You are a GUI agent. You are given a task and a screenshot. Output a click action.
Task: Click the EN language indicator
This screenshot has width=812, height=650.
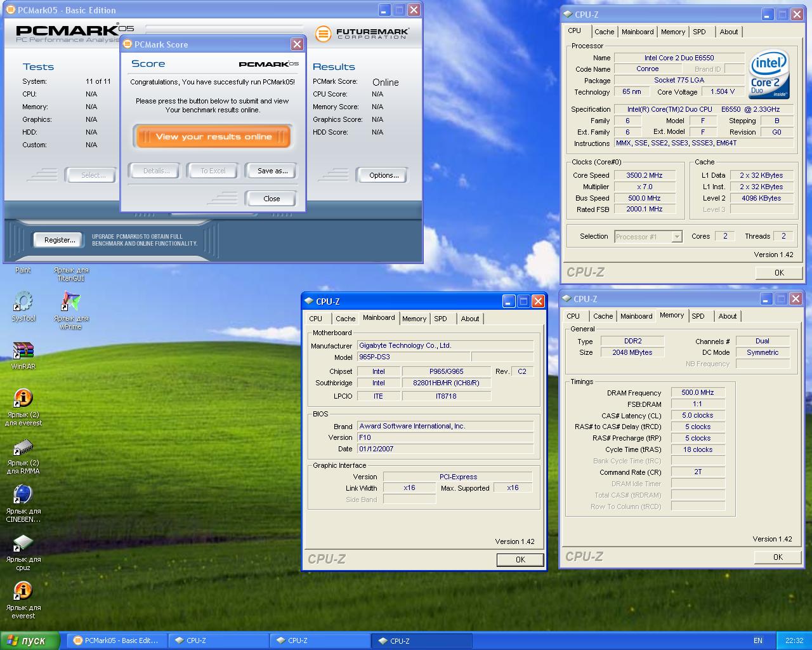pyautogui.click(x=758, y=640)
